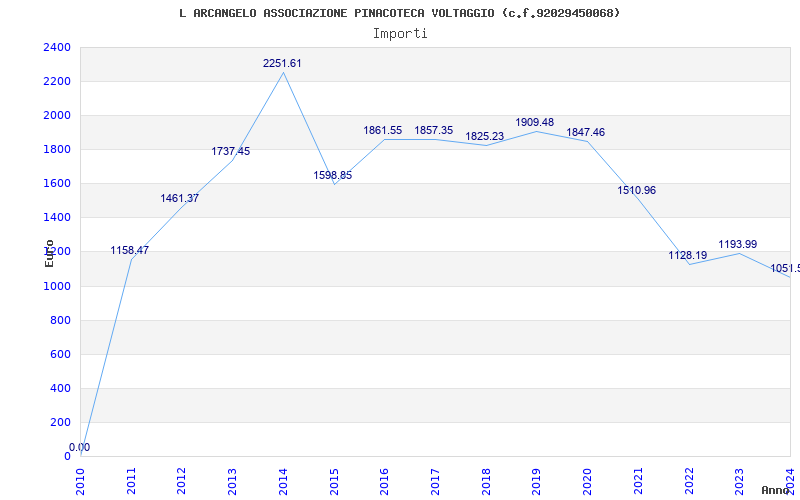Click the 1600 y-axis tick label
This screenshot has width=800, height=500.
tap(57, 184)
